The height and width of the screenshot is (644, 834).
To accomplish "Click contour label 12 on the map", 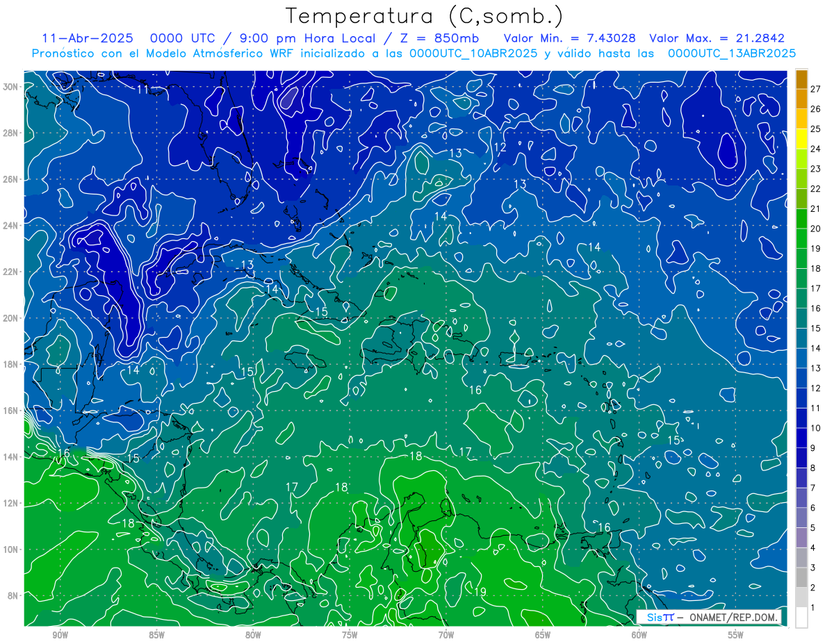I will [x=500, y=147].
